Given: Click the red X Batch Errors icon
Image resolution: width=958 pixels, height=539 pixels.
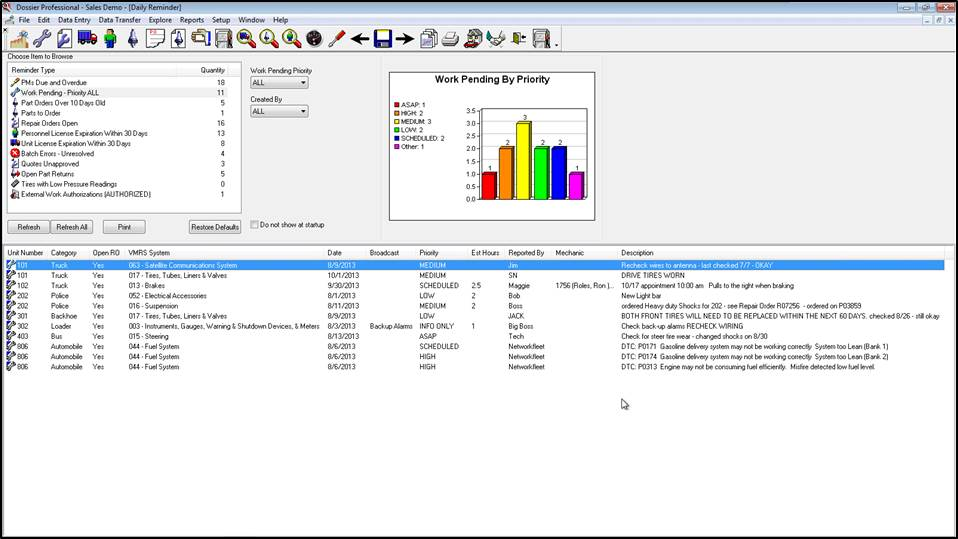Looking at the screenshot, I should tap(15, 153).
